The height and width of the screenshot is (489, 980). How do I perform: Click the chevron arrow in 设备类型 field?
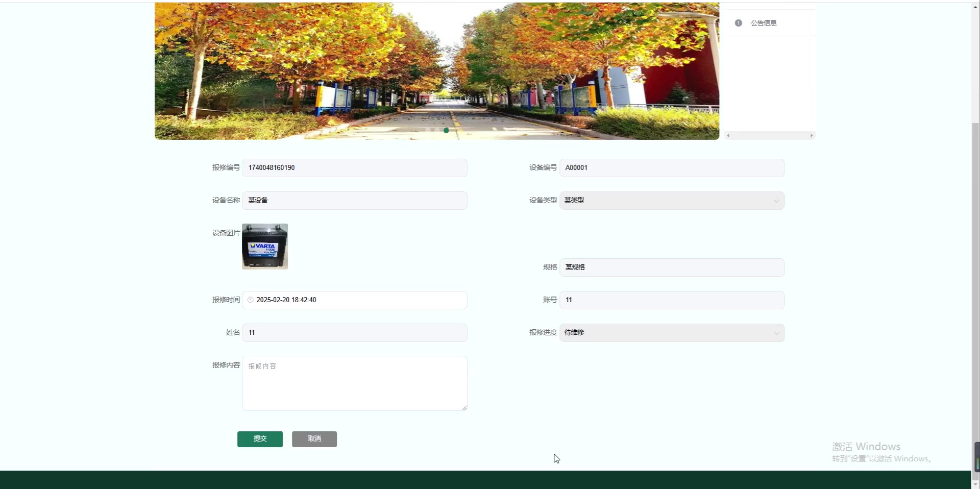point(776,201)
